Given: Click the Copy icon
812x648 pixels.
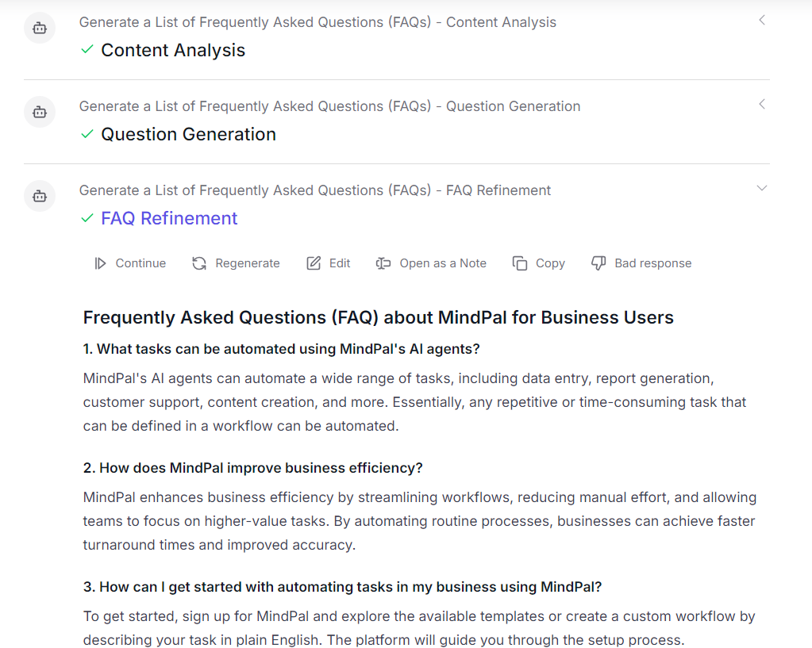Looking at the screenshot, I should pos(520,263).
